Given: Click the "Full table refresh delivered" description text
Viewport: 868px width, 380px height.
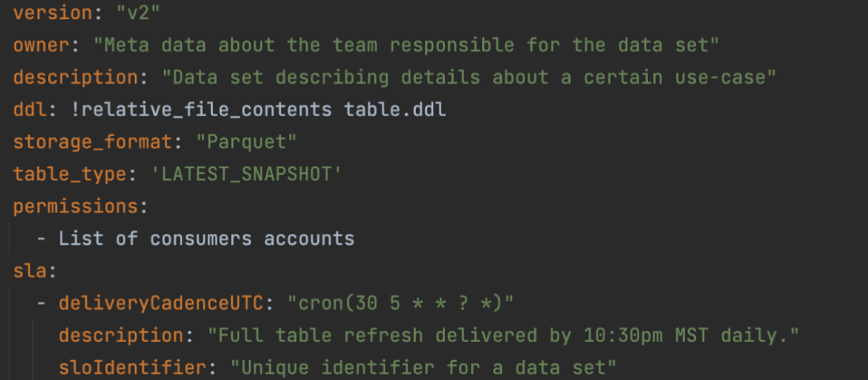Looking at the screenshot, I should (503, 335).
